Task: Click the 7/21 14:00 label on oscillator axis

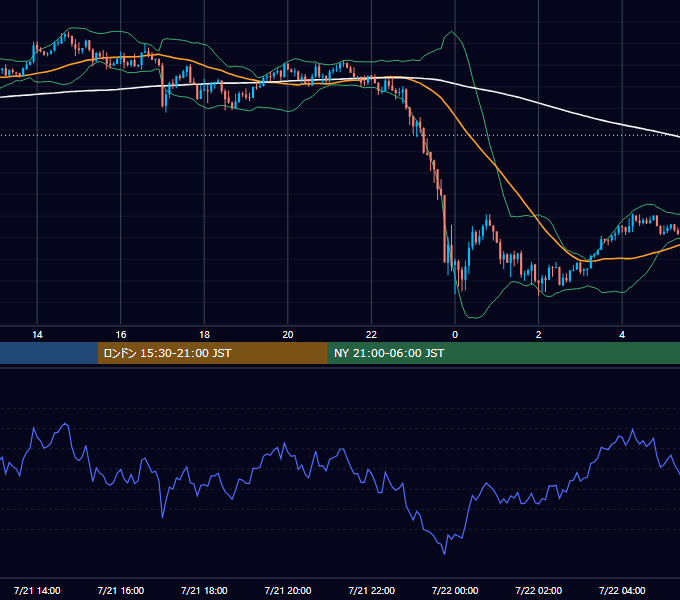Action: tap(37, 590)
